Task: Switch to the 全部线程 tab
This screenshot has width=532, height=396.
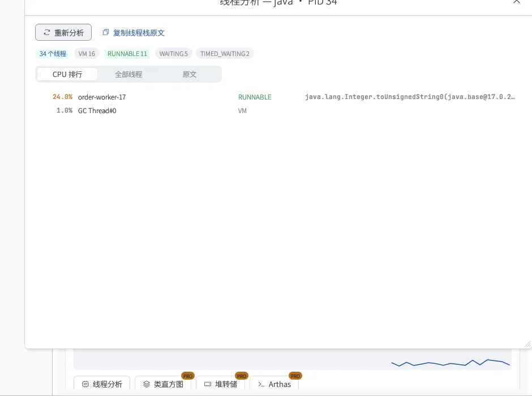Action: [128, 74]
